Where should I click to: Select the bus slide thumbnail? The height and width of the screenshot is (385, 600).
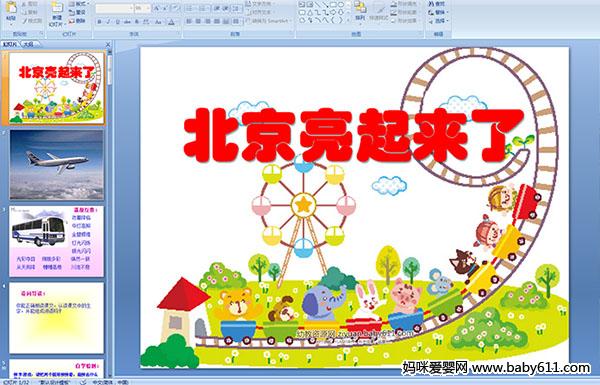point(57,241)
